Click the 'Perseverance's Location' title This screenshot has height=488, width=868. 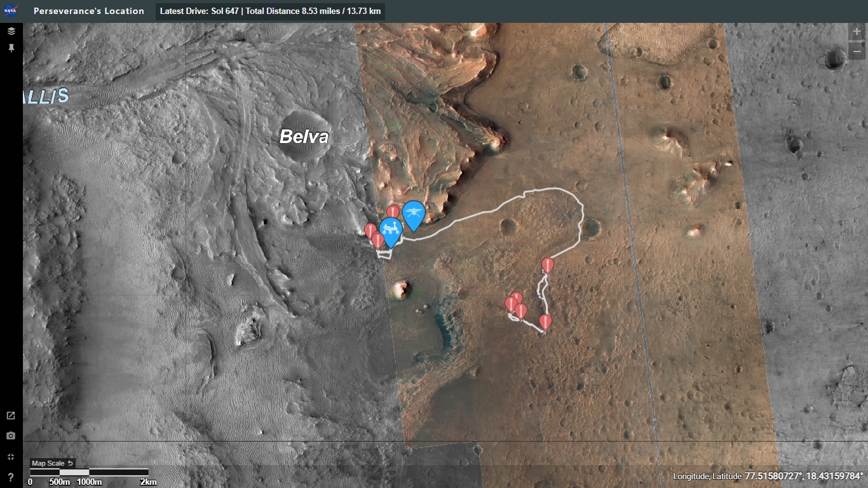(89, 11)
